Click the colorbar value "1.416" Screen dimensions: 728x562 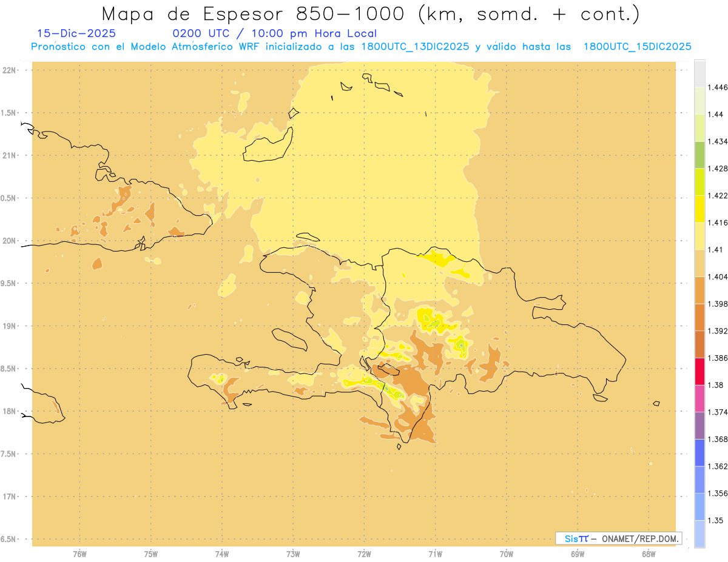point(718,222)
